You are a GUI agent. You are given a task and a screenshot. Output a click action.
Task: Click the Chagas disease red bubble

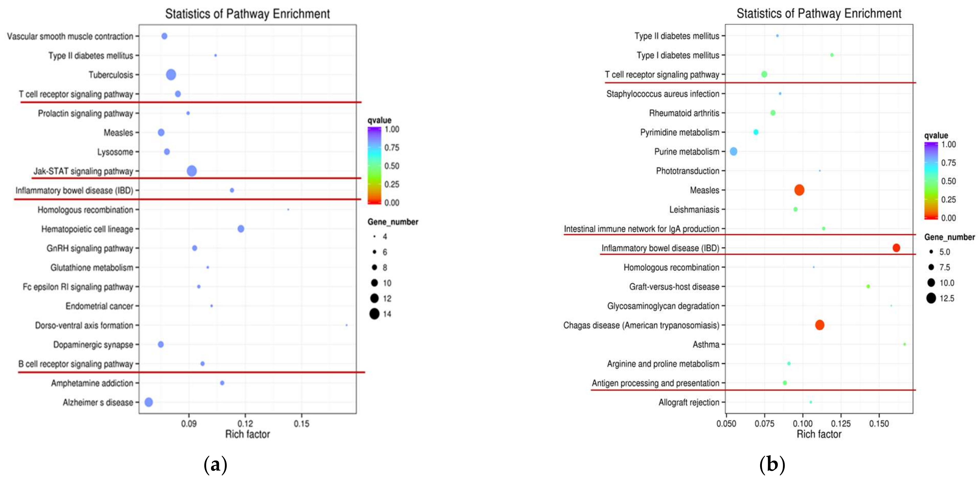click(x=819, y=325)
